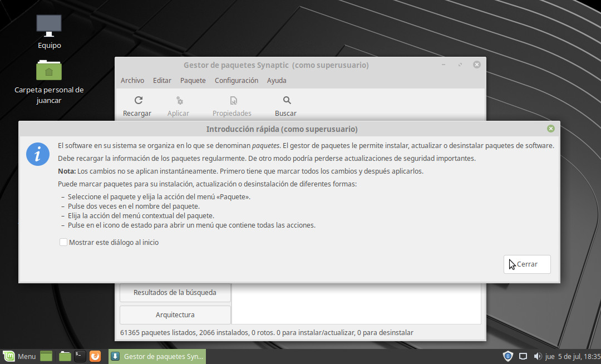This screenshot has height=364, width=601.
Task: Launch the terminal from the taskbar
Action: [x=80, y=356]
